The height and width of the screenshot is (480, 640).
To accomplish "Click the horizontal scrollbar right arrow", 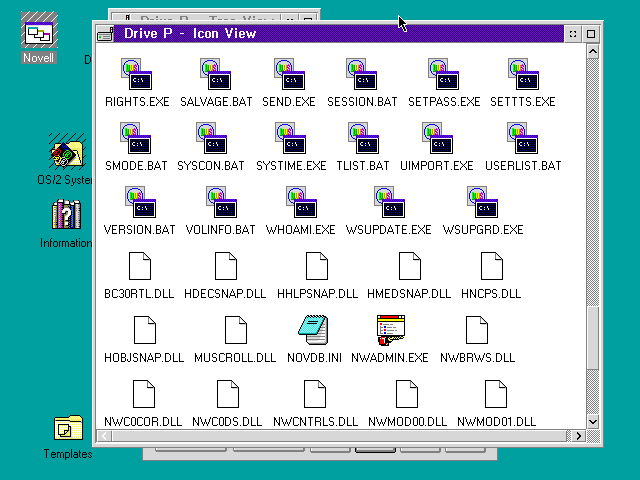I will click(x=578, y=436).
